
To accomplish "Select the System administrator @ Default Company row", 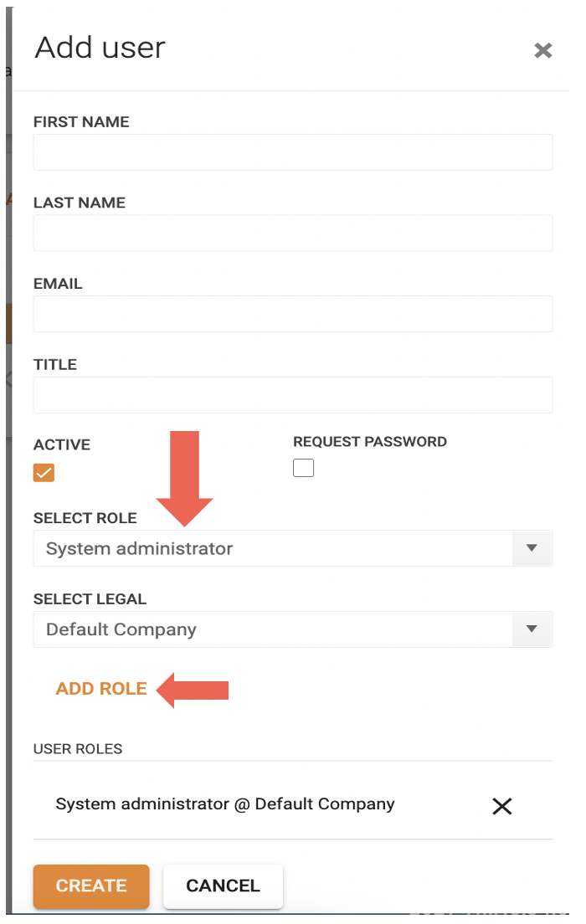I will 293,804.
